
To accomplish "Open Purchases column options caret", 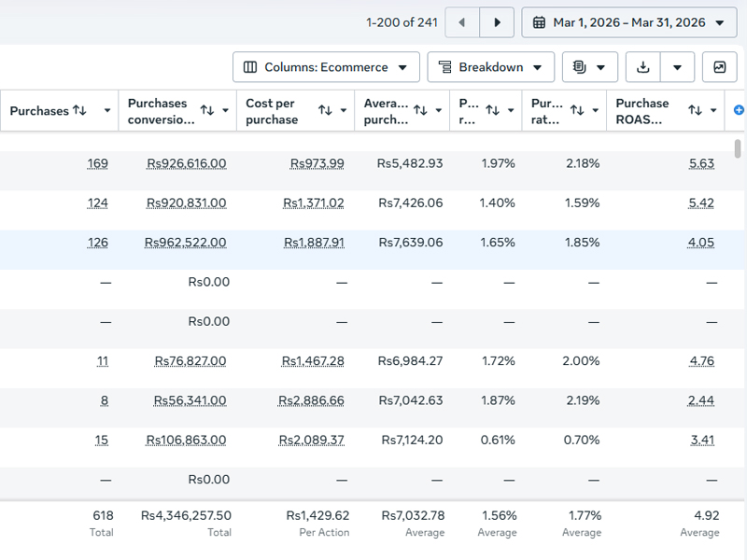I will click(107, 110).
